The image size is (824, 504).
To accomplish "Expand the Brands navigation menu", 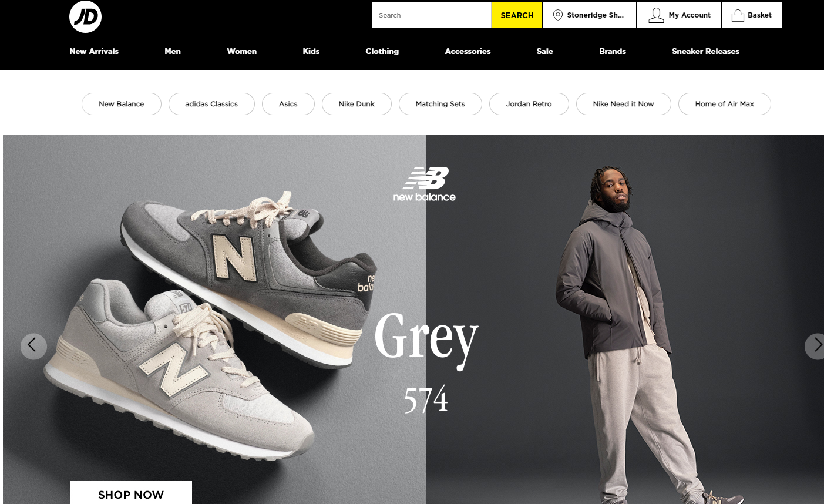I will tap(613, 51).
